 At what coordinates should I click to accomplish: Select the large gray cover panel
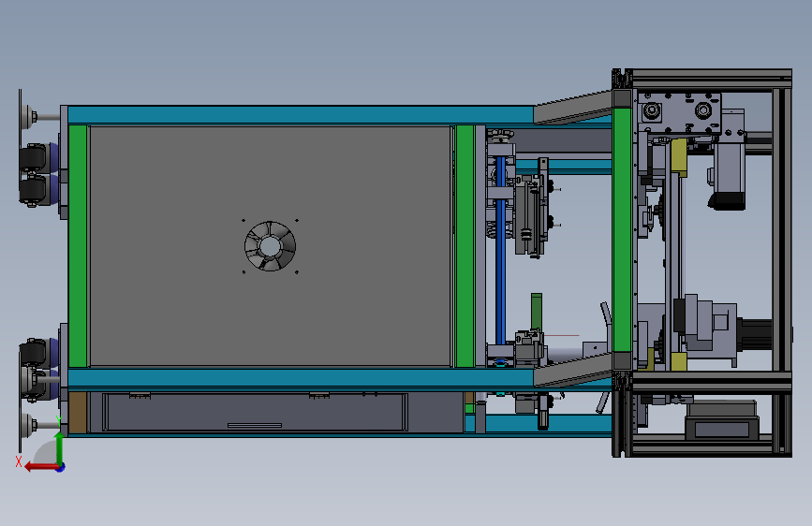(x=271, y=246)
